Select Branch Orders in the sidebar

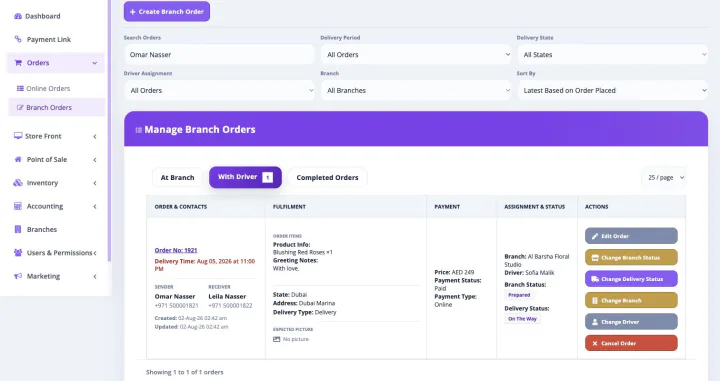[57, 107]
